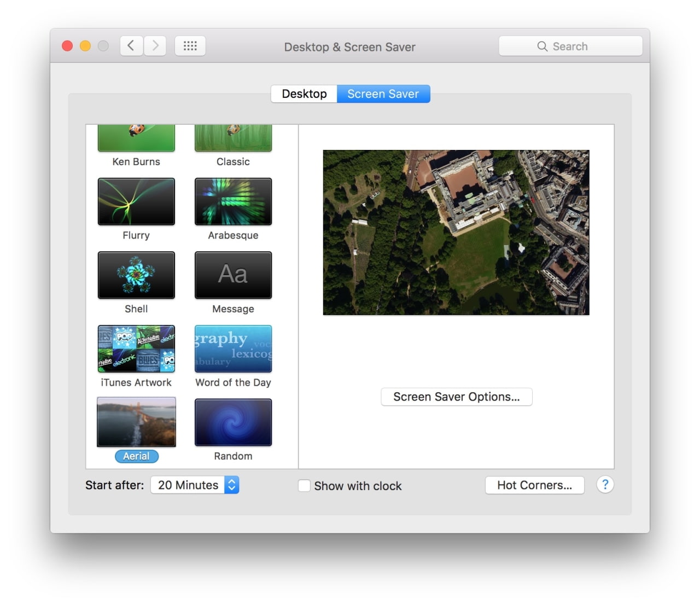Screen dimensions: 700x605
Task: Select the Flurry screen saver
Action: tap(136, 201)
